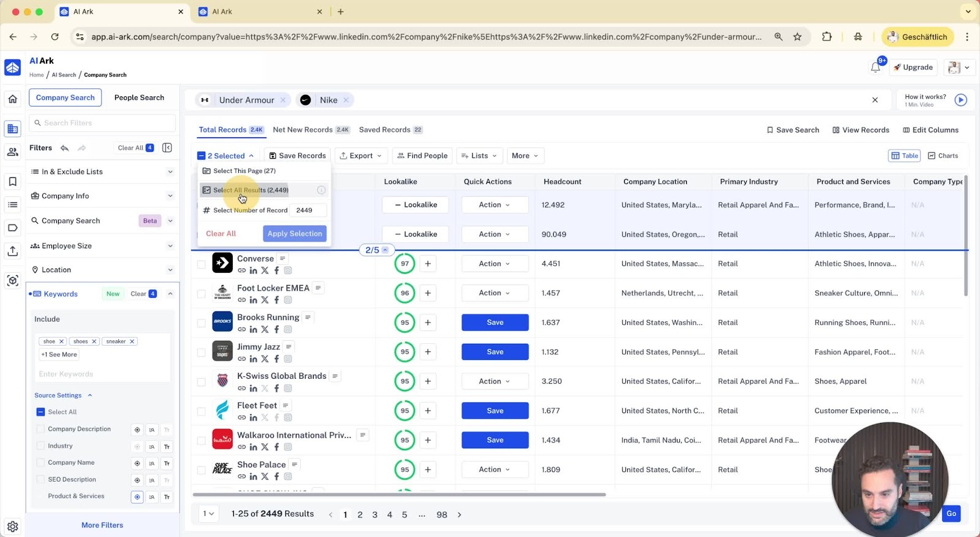Image resolution: width=980 pixels, height=537 pixels.
Task: Remove the Nike search chip
Action: 346,100
